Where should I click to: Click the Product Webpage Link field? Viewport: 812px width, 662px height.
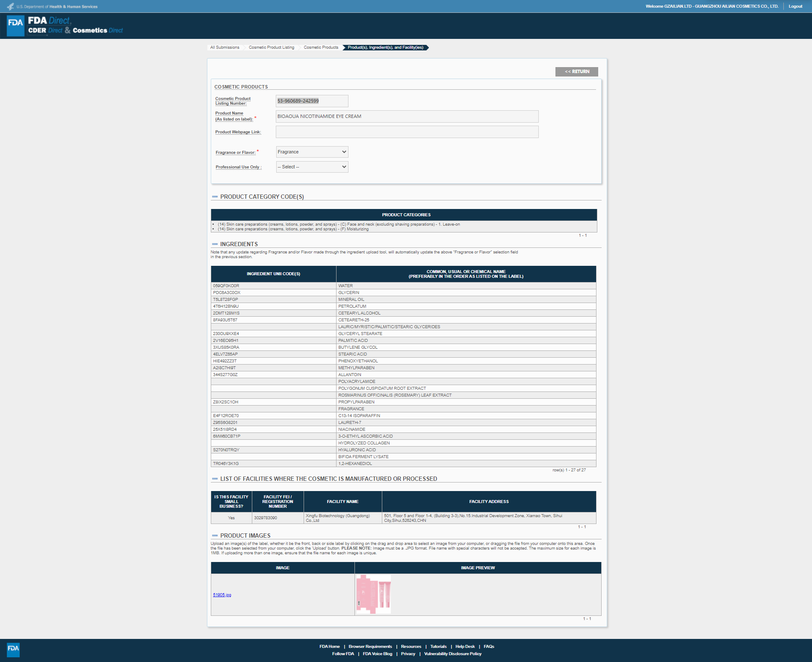coord(407,132)
